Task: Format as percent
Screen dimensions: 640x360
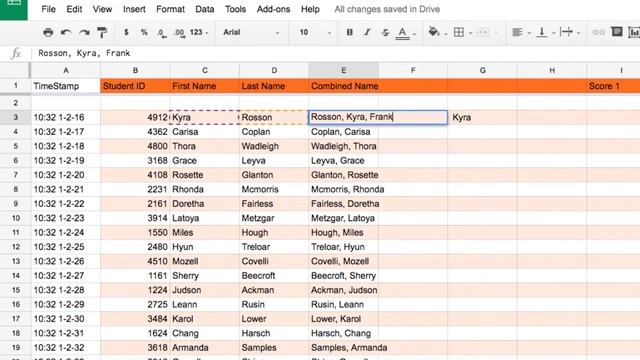Action: tap(144, 32)
